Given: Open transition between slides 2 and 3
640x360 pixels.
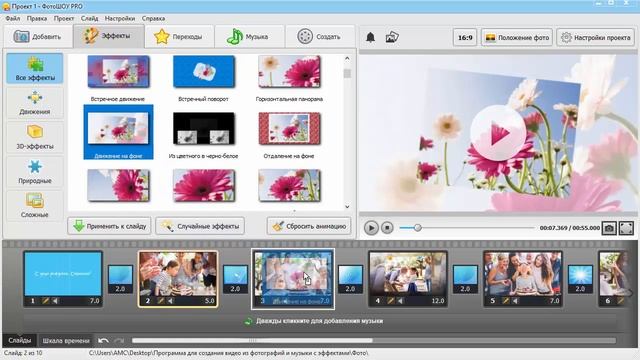Looking at the screenshot, I should (x=236, y=279).
